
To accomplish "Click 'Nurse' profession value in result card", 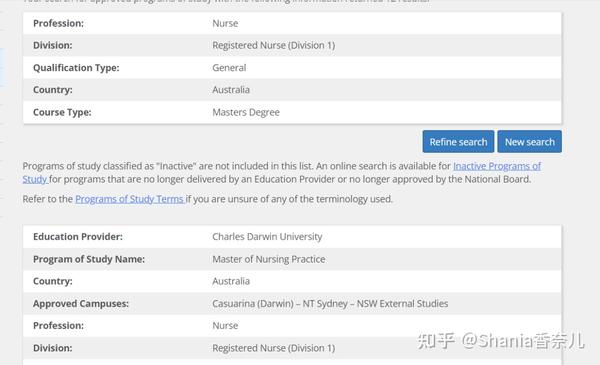I will pyautogui.click(x=225, y=326).
